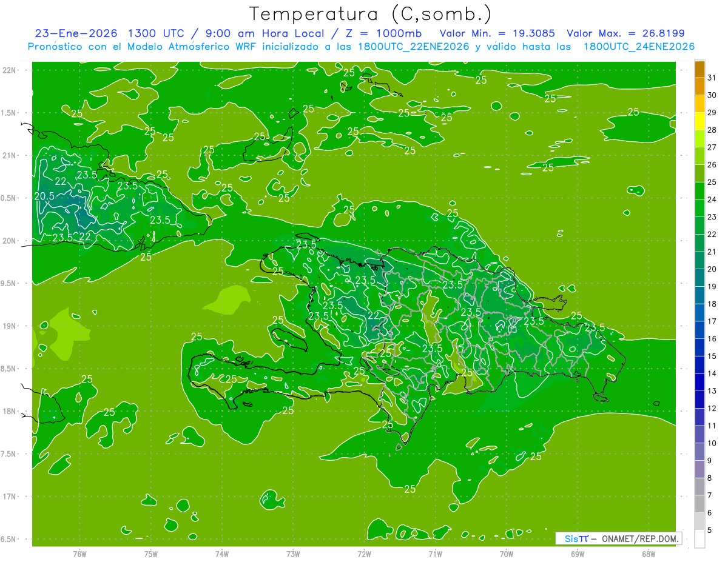The width and height of the screenshot is (728, 562).
Task: Click the "75W" longitude axis label
Action: click(x=151, y=554)
